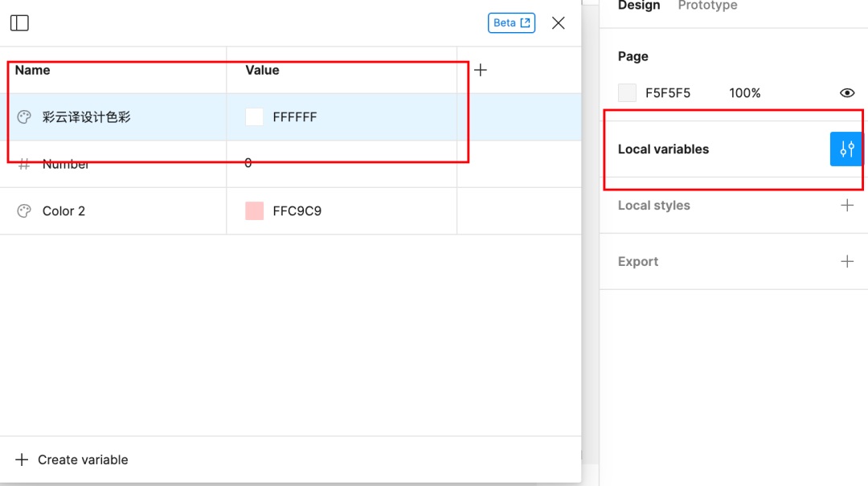This screenshot has width=868, height=486.
Task: Click the number type icon beside Number
Action: 24,164
